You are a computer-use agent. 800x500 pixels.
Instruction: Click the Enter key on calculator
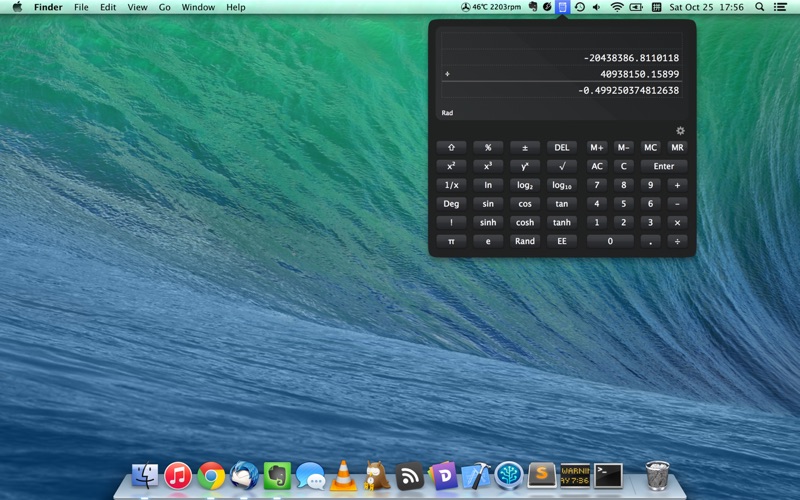[664, 166]
